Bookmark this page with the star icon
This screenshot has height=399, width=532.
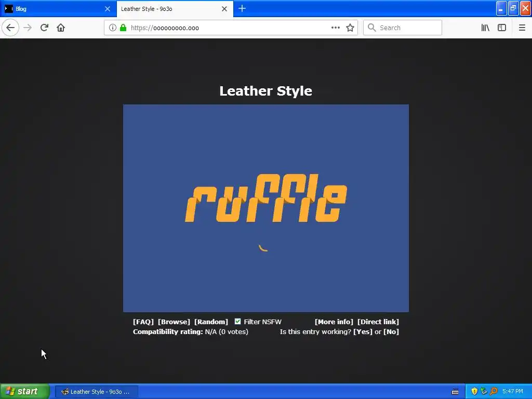[x=350, y=28]
